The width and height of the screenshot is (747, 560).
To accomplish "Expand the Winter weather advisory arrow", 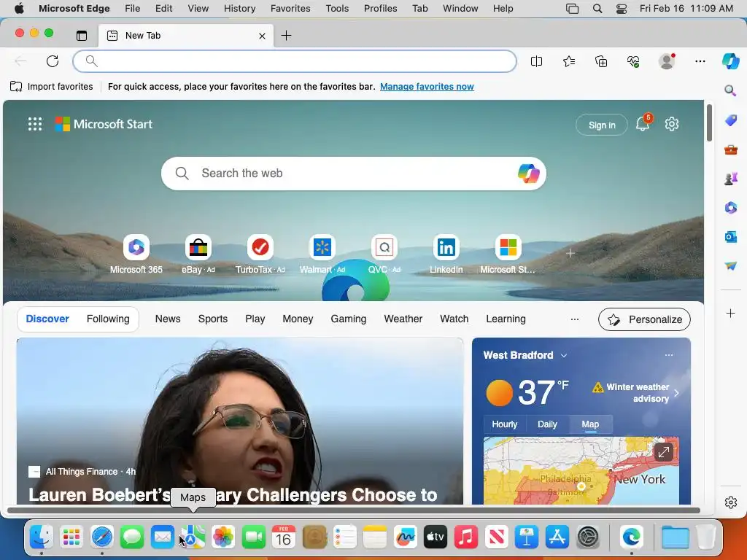I will [x=676, y=393].
